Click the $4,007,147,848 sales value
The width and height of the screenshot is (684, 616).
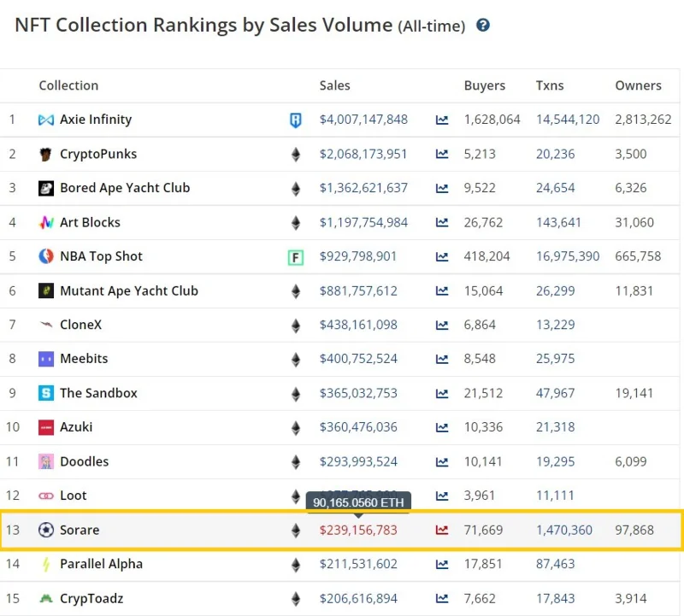[x=363, y=120]
